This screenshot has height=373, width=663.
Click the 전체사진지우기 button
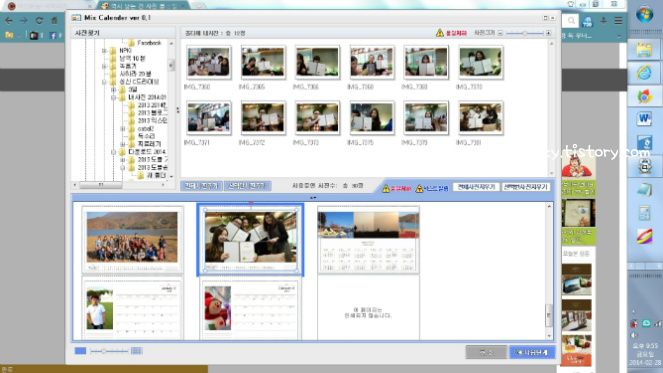pos(476,187)
